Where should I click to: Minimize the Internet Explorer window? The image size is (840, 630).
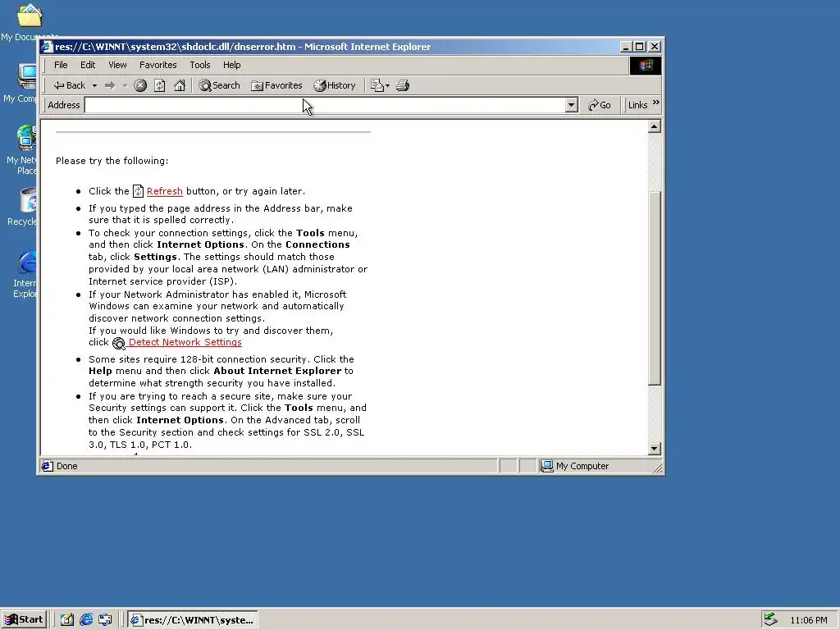point(626,47)
